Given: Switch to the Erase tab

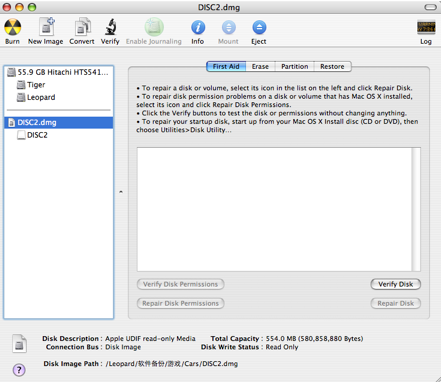Looking at the screenshot, I should tap(260, 66).
